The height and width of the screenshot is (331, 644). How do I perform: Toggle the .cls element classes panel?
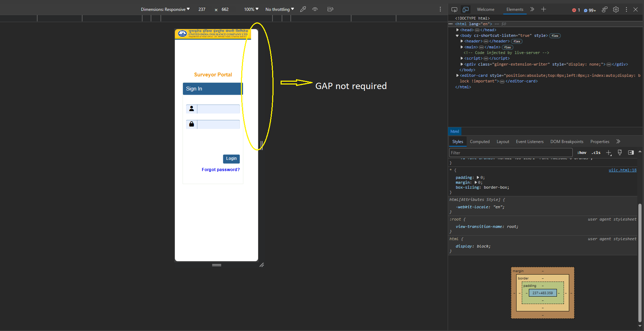(596, 153)
